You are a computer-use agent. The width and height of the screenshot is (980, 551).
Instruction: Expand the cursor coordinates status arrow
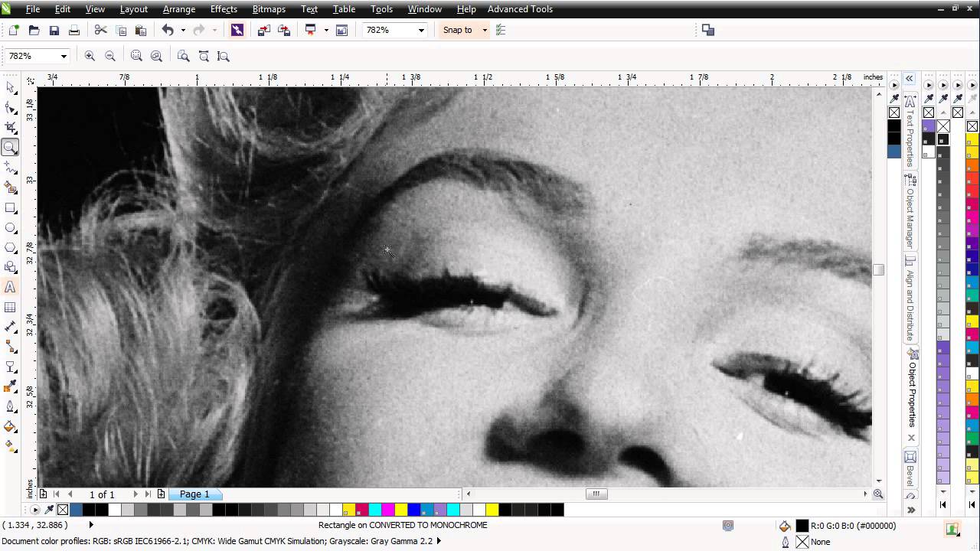pos(91,525)
